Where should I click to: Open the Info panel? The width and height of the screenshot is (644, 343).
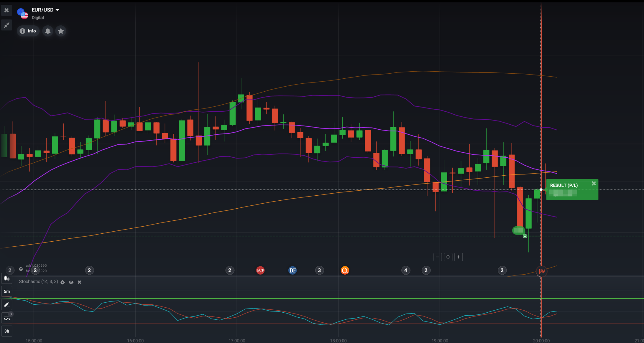coord(28,31)
